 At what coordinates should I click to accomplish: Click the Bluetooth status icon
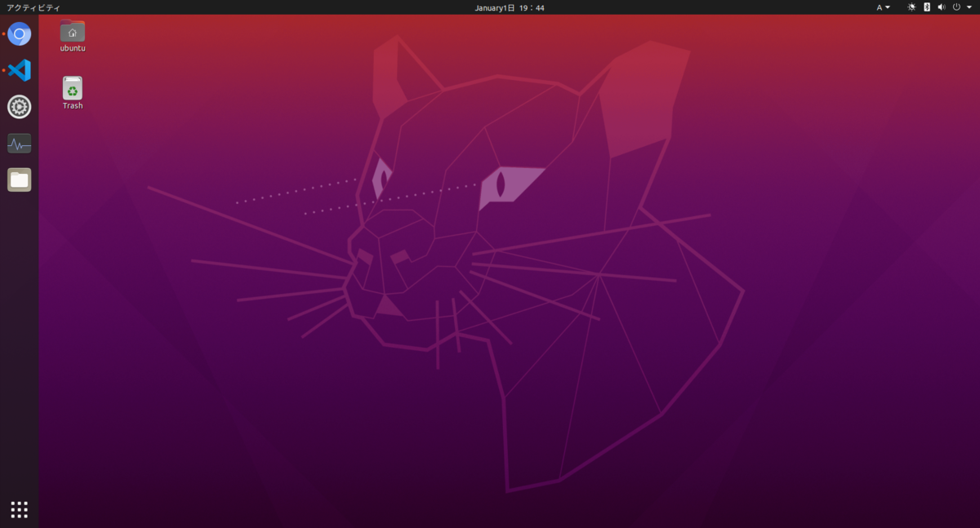(x=927, y=7)
